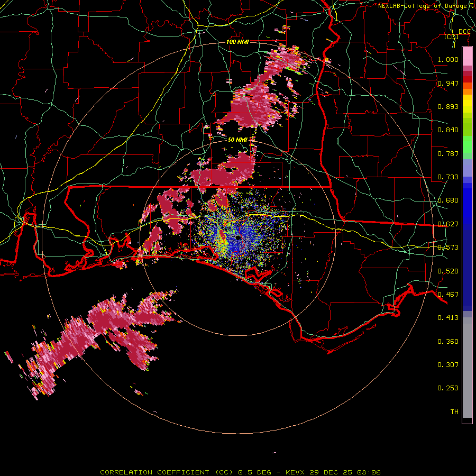The width and height of the screenshot is (476, 476).
Task: Click the 0.733 value on color scale
Action: [x=448, y=177]
